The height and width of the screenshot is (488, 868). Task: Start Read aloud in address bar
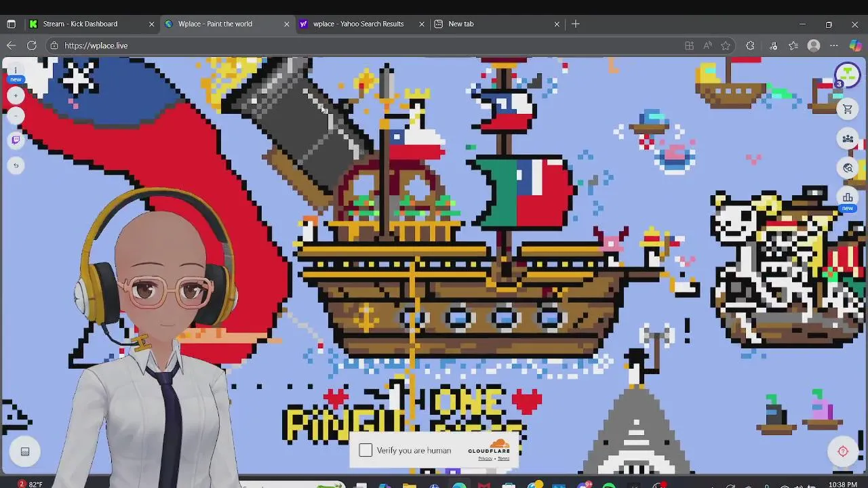coord(707,45)
